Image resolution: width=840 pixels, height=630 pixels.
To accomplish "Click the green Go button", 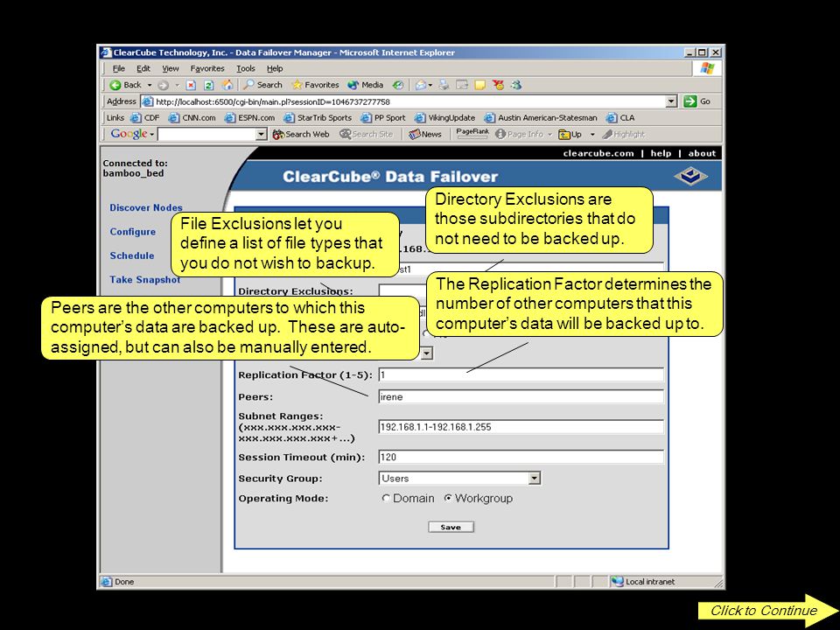I will pyautogui.click(x=697, y=101).
